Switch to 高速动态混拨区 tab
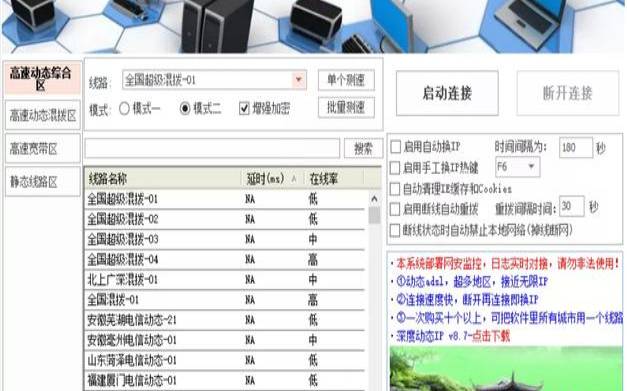Viewport: 627px width, 391px height. (43, 116)
